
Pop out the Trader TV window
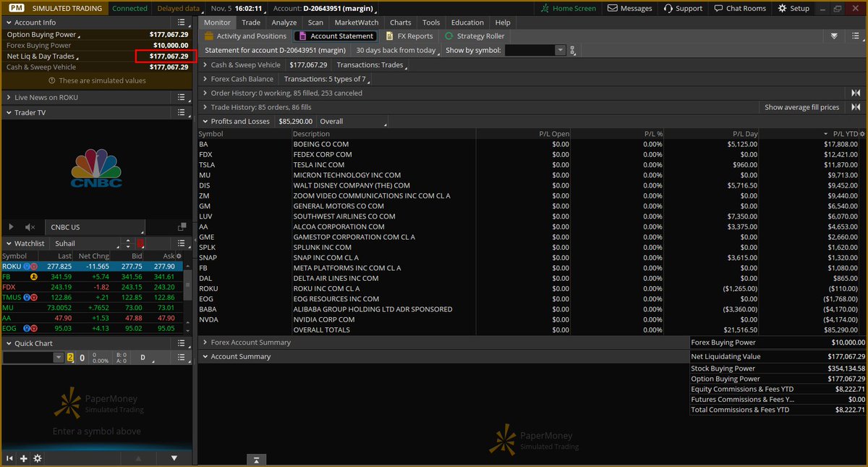pyautogui.click(x=183, y=227)
